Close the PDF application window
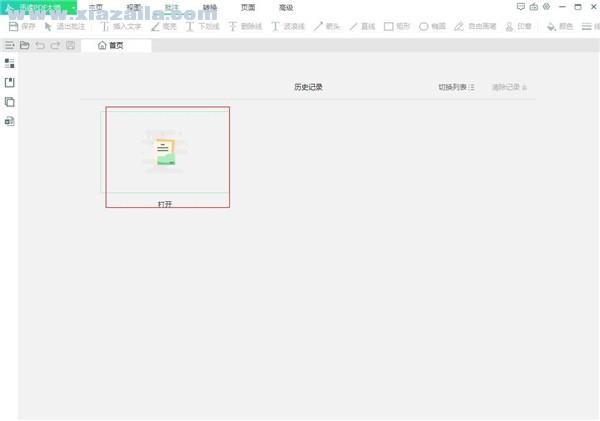This screenshot has width=600, height=421. [593, 7]
